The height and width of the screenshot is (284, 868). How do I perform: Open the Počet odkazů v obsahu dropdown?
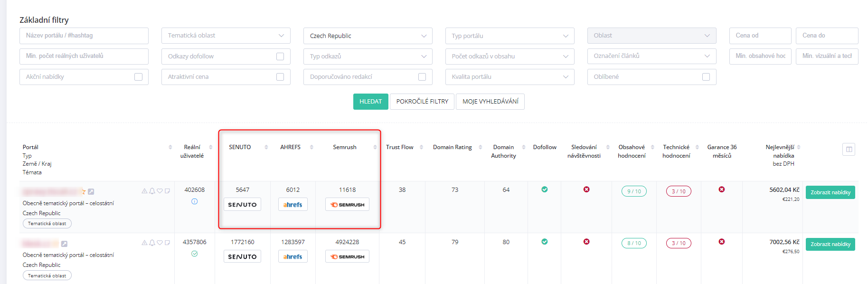coord(510,57)
